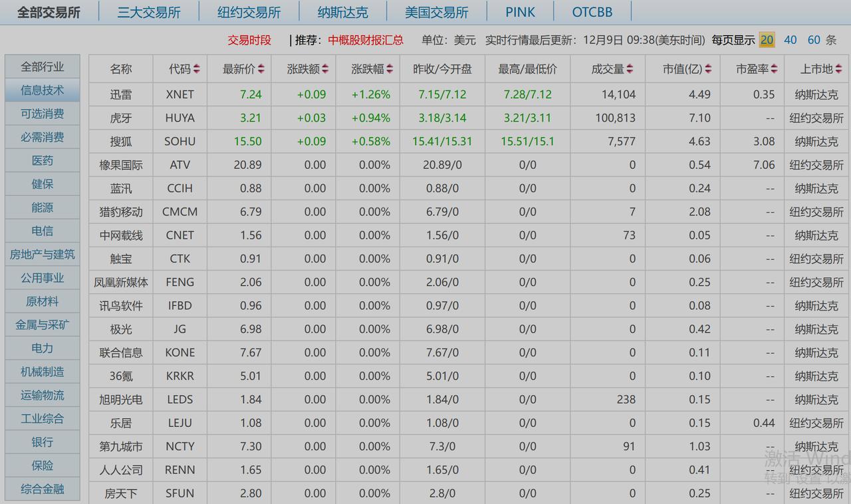Click the sort arrows next to 涨跌额
This screenshot has height=504, width=851.
[326, 69]
